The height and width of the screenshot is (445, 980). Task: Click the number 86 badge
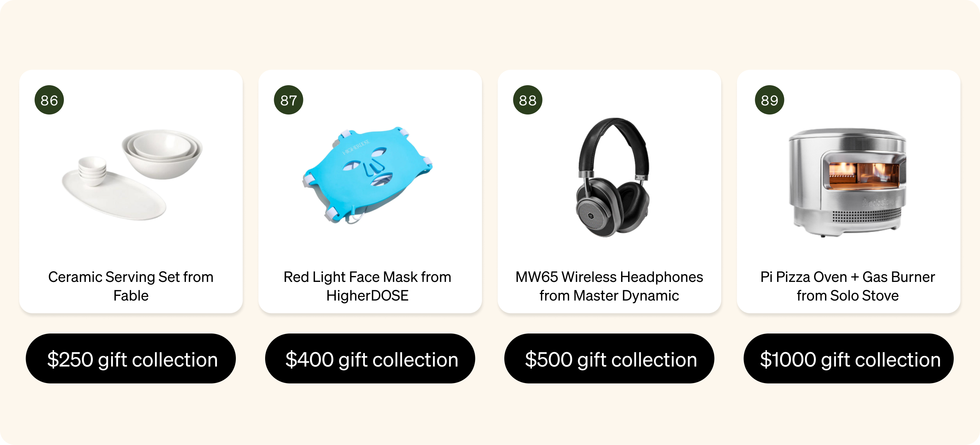[x=49, y=100]
